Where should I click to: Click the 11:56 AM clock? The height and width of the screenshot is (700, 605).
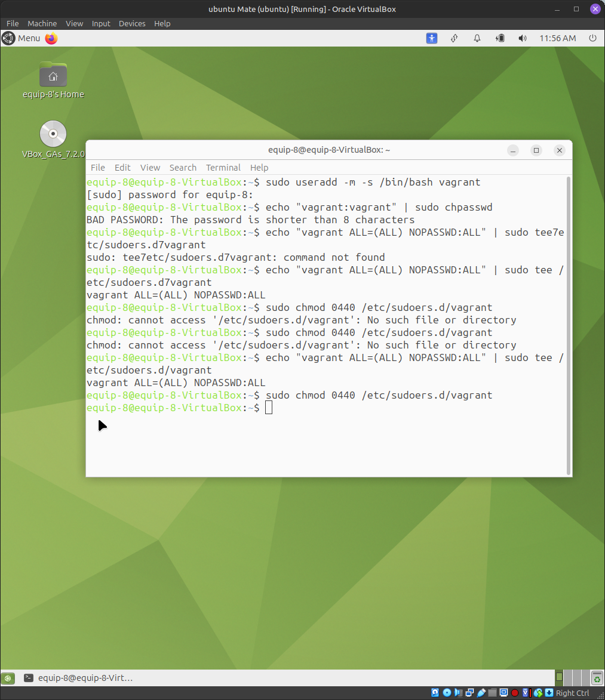point(558,38)
